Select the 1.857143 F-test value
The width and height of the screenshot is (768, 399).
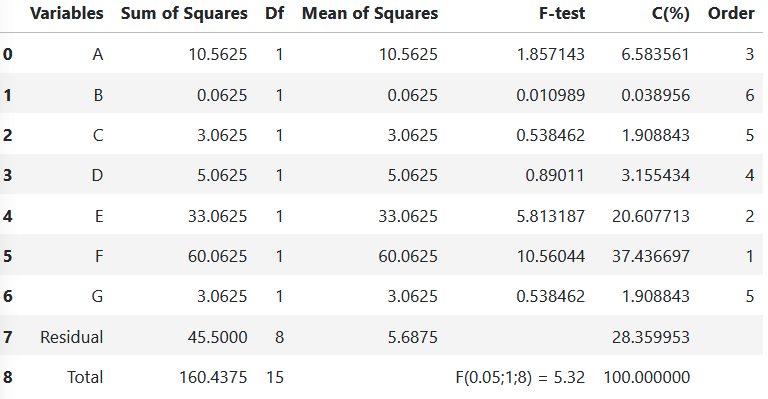point(551,54)
